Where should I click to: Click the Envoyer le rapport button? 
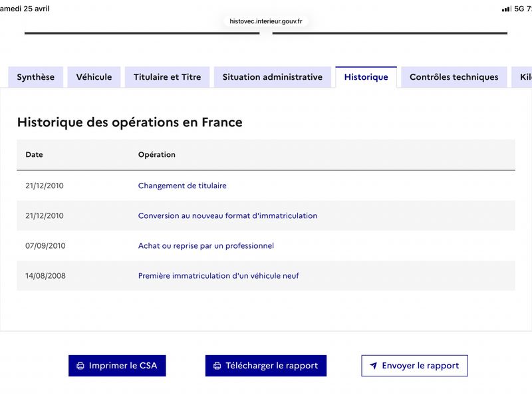pyautogui.click(x=414, y=366)
